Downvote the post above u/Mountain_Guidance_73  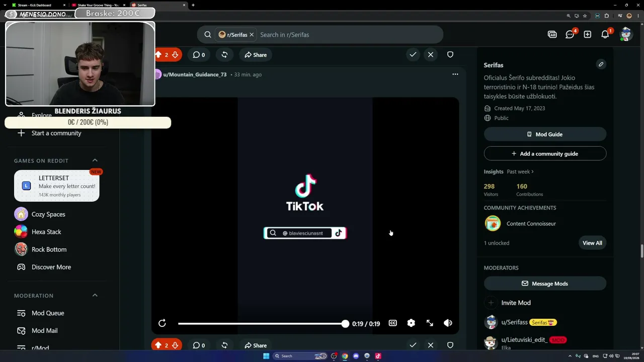pyautogui.click(x=175, y=55)
